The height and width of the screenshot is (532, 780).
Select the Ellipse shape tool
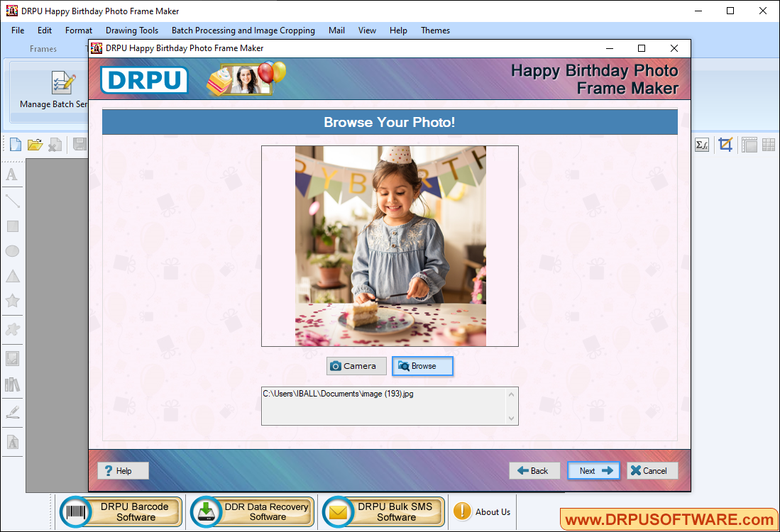[12, 250]
